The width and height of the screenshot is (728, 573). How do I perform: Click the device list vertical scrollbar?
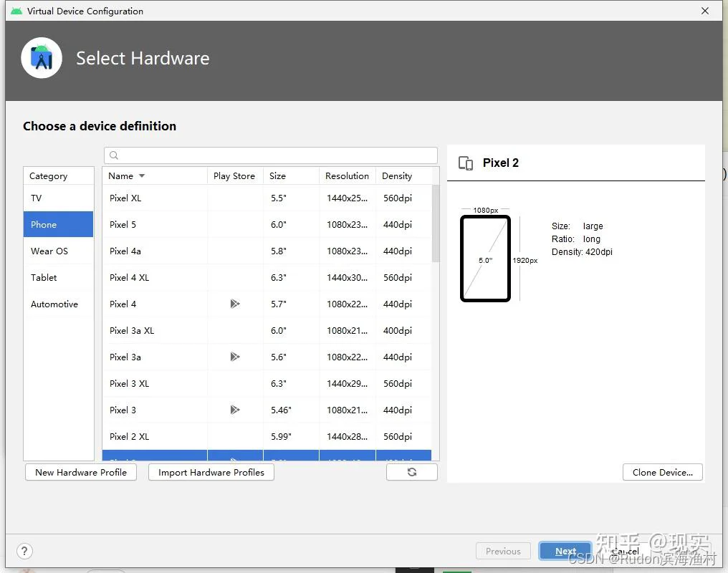point(436,223)
